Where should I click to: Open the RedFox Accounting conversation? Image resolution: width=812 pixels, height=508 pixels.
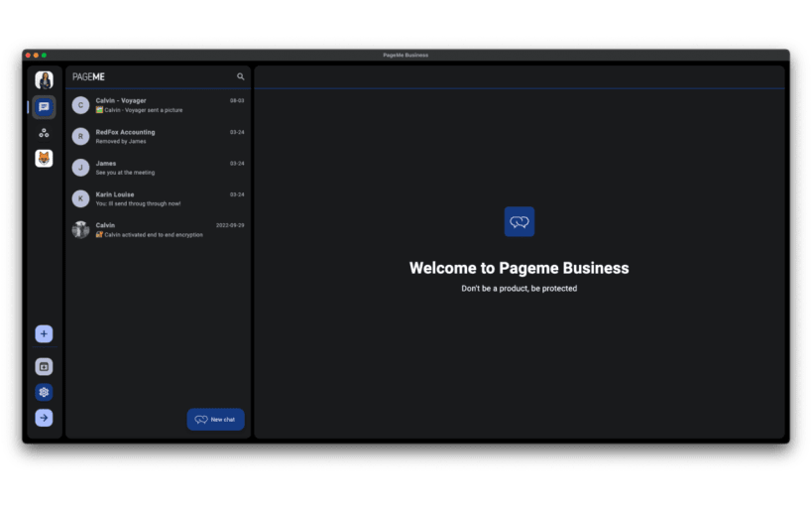tap(158, 136)
